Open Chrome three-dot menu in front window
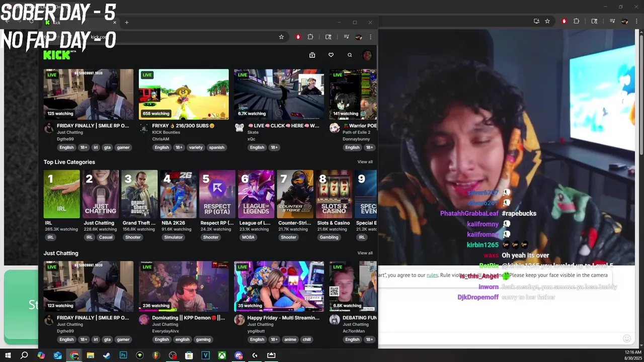The height and width of the screenshot is (362, 644). click(x=370, y=37)
